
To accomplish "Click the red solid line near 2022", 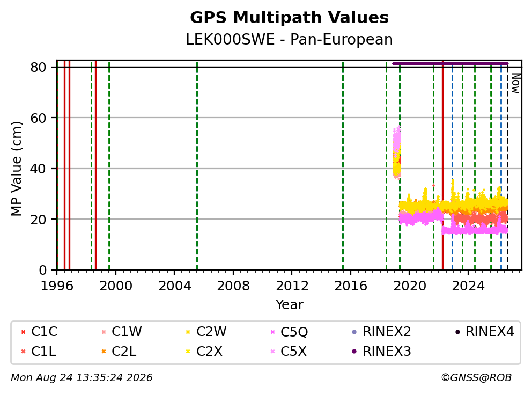I will coord(443,166).
